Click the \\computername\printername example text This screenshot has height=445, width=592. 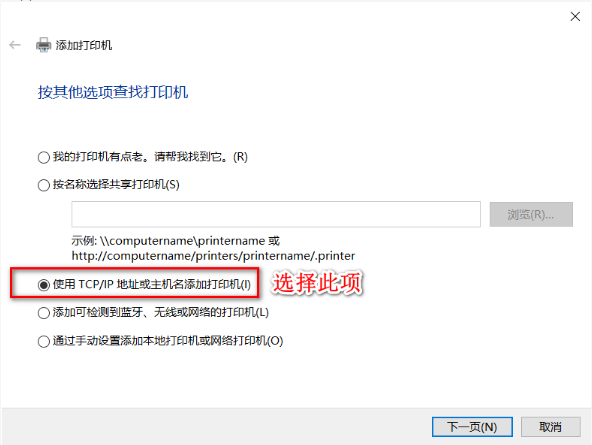coord(182,241)
